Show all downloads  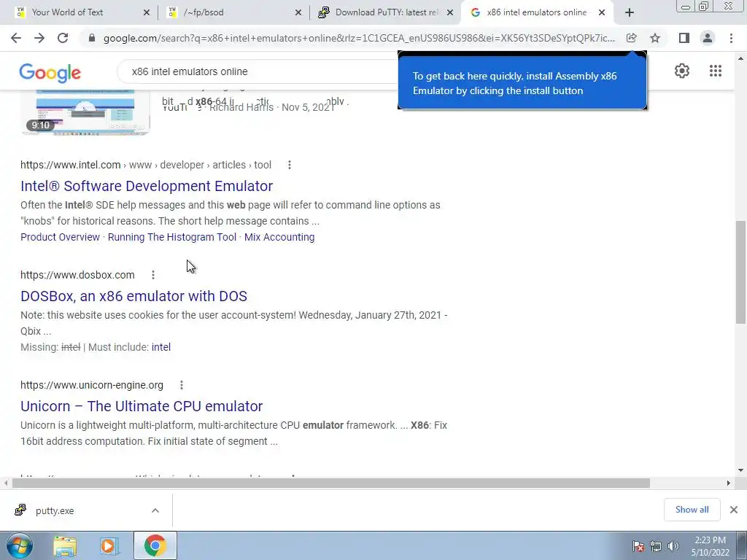pyautogui.click(x=692, y=510)
